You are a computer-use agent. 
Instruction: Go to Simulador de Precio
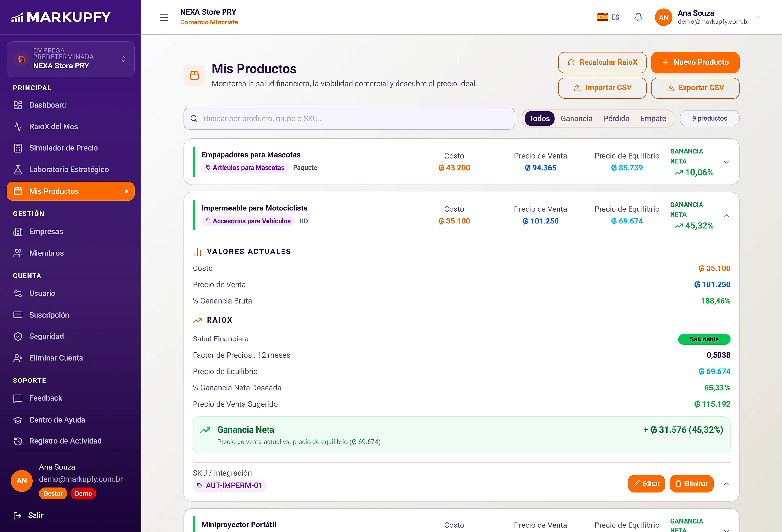click(x=70, y=148)
